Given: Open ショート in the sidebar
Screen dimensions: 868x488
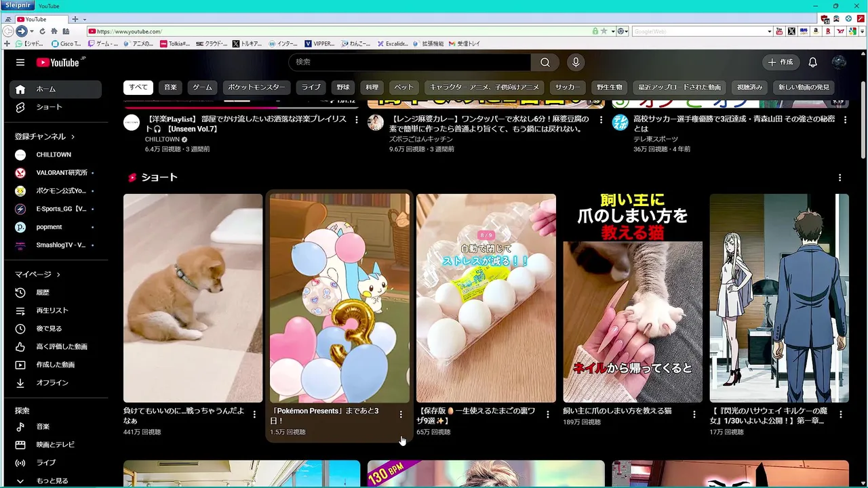Looking at the screenshot, I should point(56,107).
